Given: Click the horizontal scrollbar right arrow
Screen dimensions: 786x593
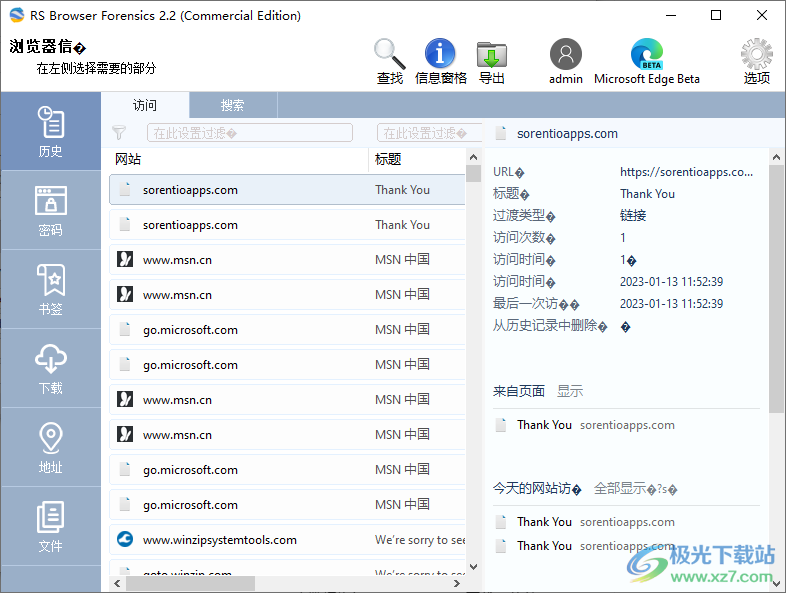Looking at the screenshot, I should (457, 583).
